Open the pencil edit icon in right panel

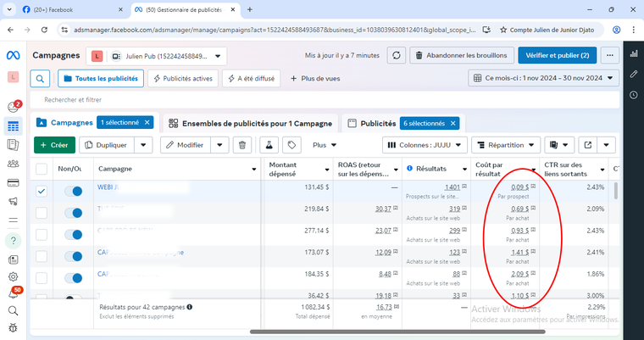tap(634, 75)
